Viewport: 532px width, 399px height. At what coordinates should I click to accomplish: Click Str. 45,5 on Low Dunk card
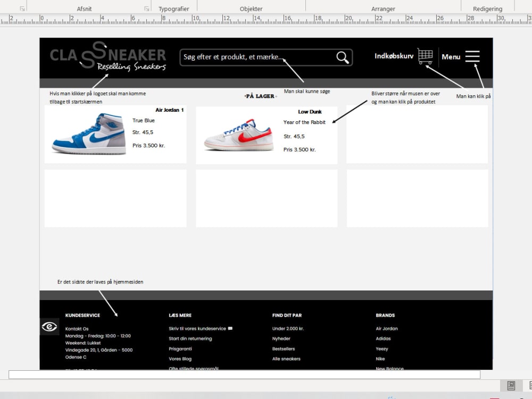(x=294, y=136)
